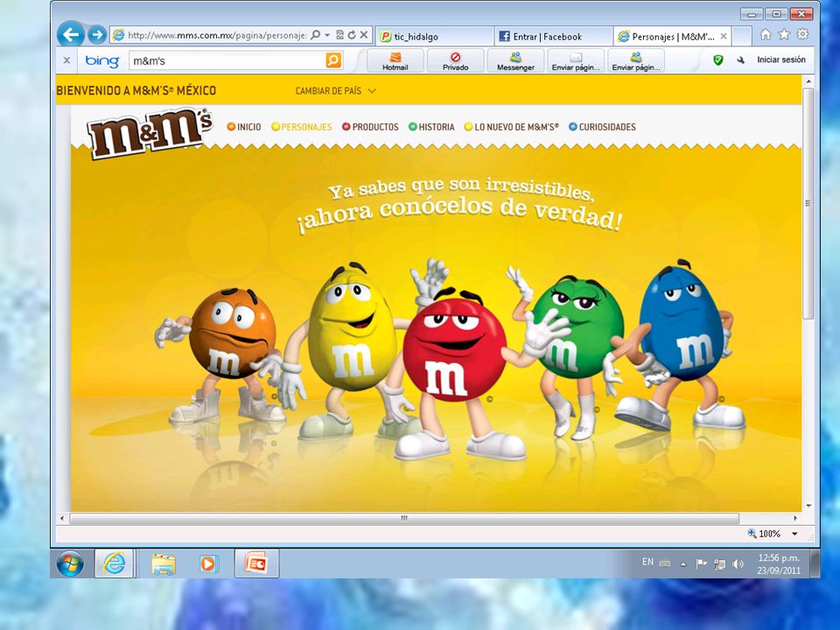
Task: Open the CURIOSIDADES menu item
Action: (602, 127)
